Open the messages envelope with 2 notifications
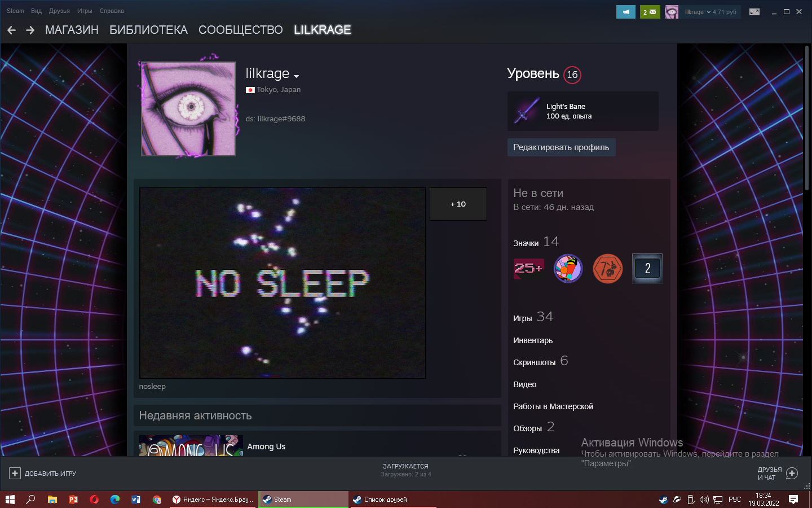 pos(650,12)
